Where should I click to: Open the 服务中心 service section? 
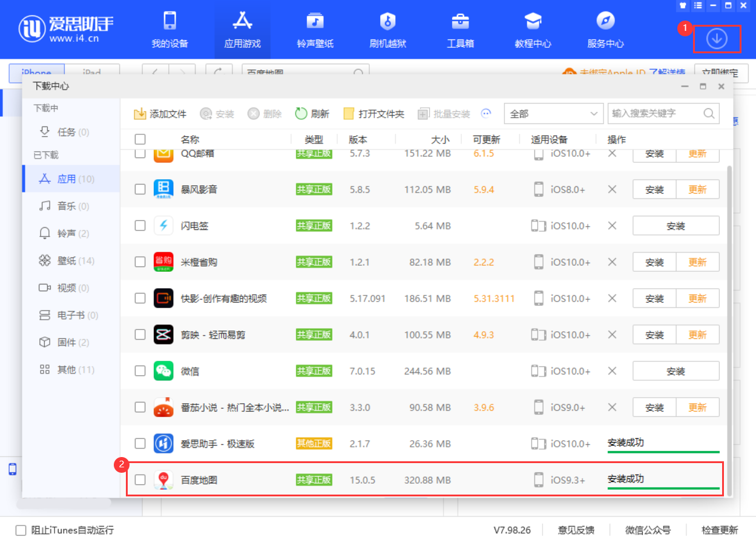[605, 30]
